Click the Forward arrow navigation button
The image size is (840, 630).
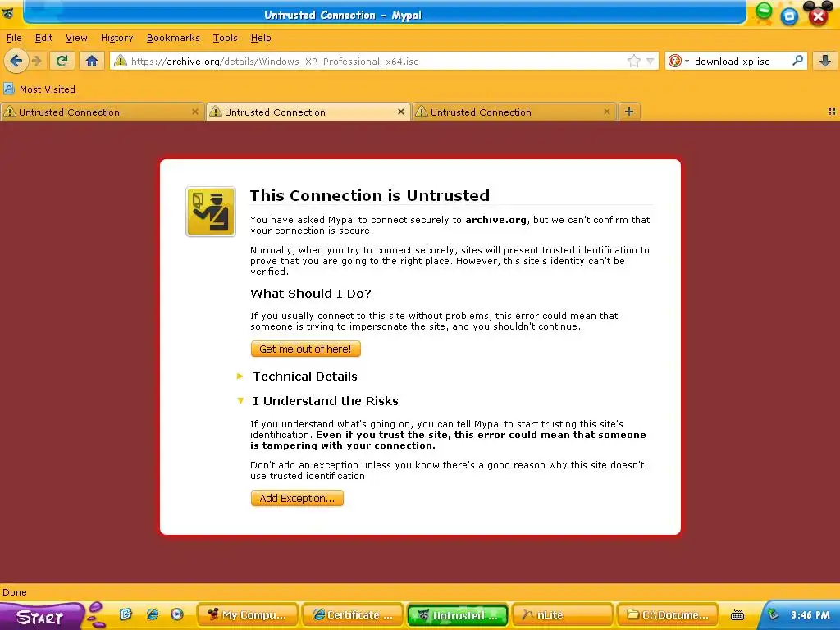[36, 61]
